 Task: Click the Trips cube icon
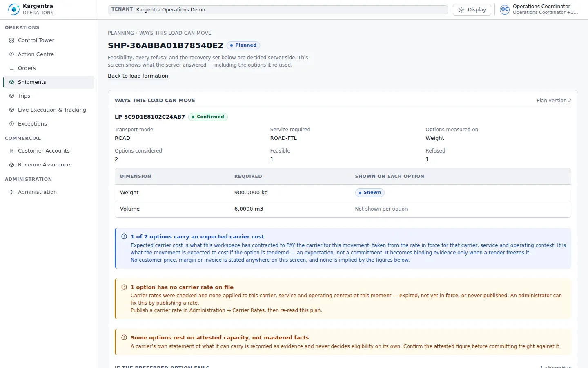pos(11,96)
